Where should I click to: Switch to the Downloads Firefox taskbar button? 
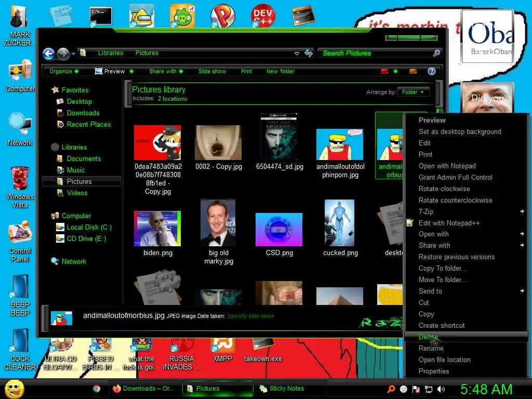coord(144,389)
